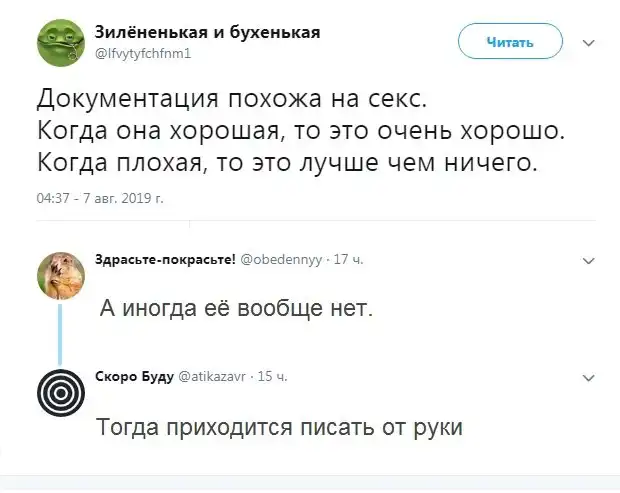Screen dimensions: 620x493
Task: Open the dropdown arrow on the obedennyy reply
Action: [588, 260]
